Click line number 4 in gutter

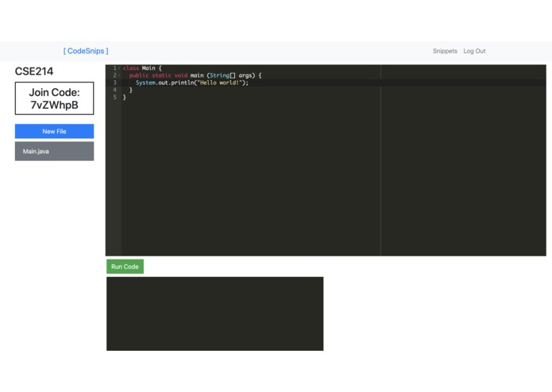(x=114, y=90)
